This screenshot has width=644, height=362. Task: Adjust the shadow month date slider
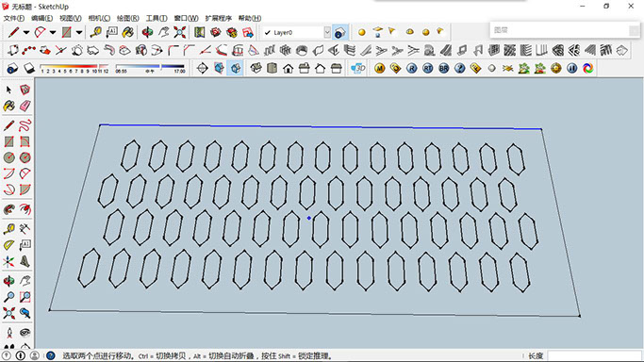(x=74, y=68)
